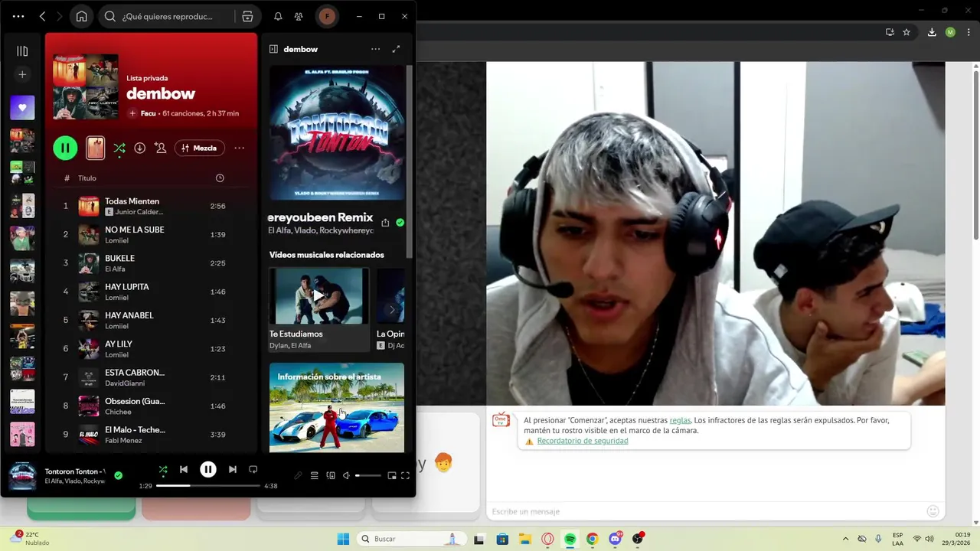Toggle saved checkmark in bottom player bar
Screen dimensions: 980x551
click(x=118, y=475)
